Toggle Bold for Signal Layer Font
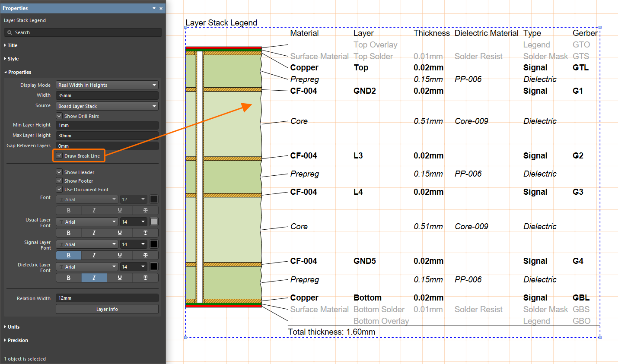The image size is (618, 364). pos(69,255)
